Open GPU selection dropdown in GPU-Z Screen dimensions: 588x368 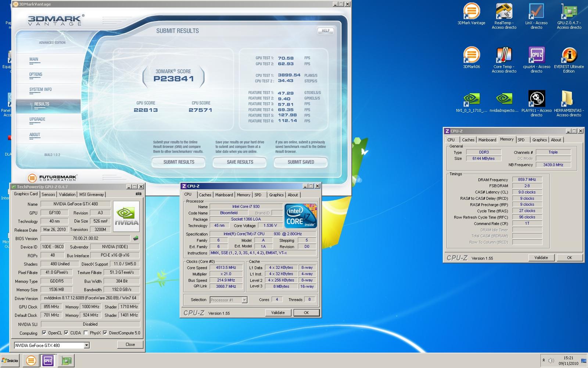(x=86, y=345)
